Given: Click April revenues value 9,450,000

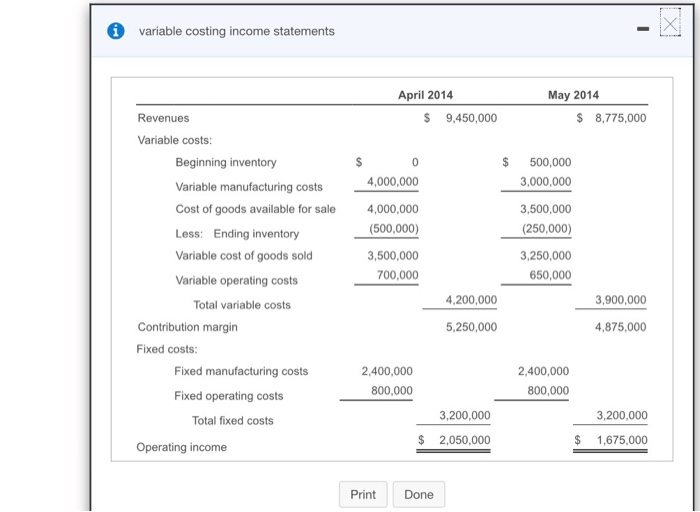Looking at the screenshot, I should click(471, 118).
